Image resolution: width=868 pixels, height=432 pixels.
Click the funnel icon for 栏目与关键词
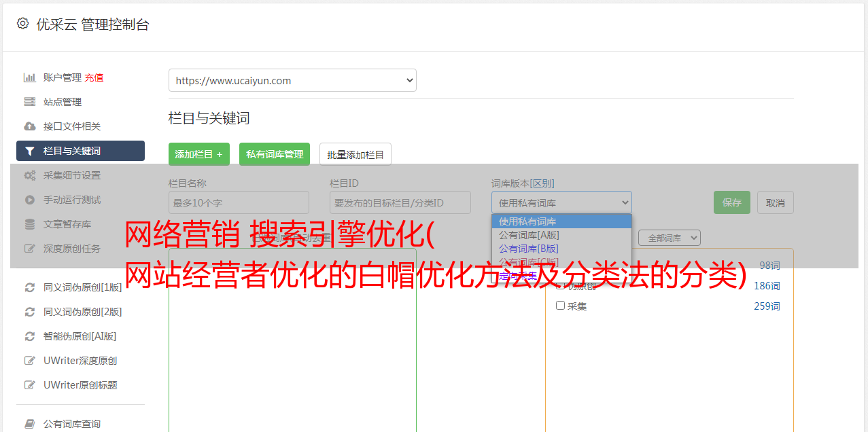tap(29, 151)
